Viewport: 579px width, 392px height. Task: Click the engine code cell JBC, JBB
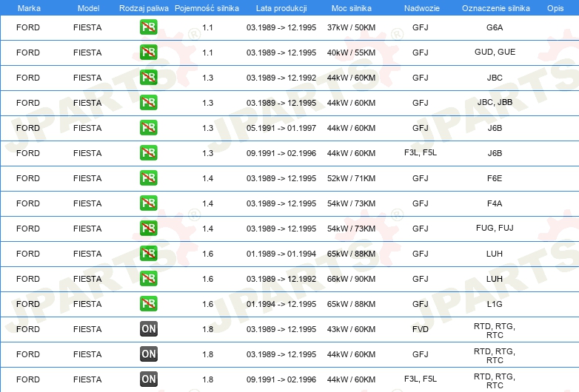495,102
